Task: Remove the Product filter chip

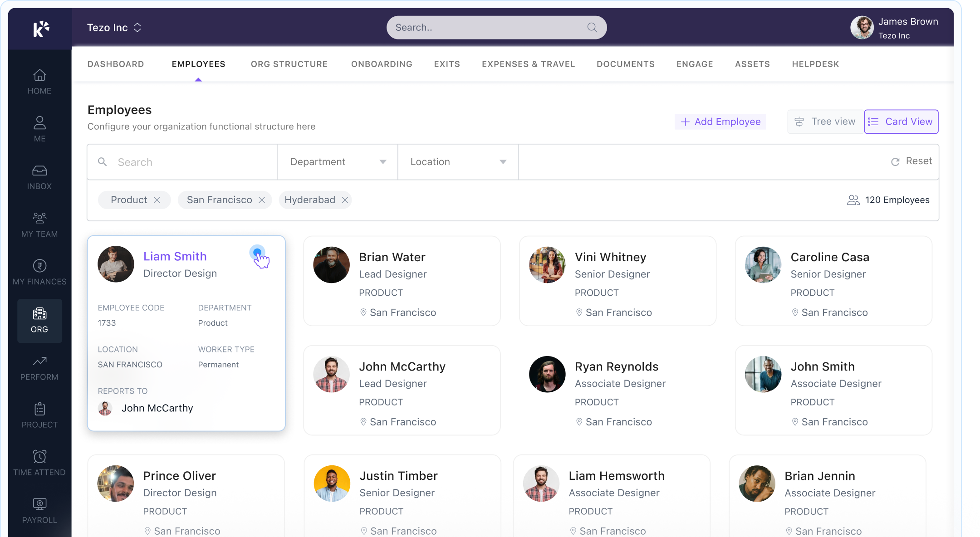Action: 157,200
